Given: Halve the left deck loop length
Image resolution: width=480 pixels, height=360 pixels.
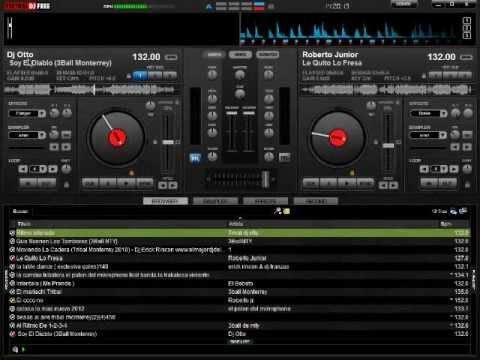Looking at the screenshot, I should click(x=23, y=169).
